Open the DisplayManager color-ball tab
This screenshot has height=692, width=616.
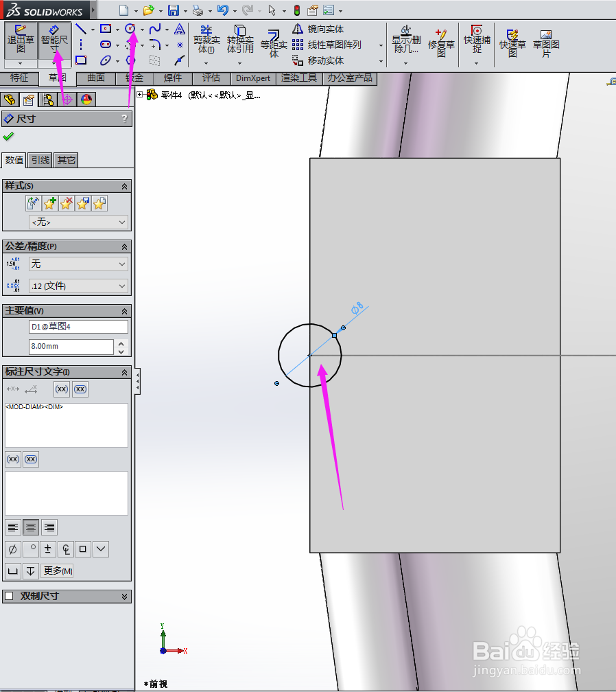86,100
